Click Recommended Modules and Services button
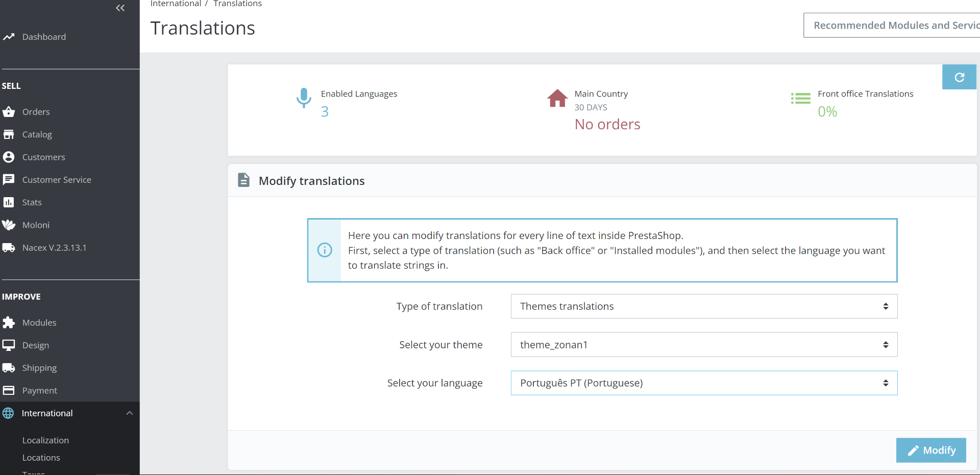This screenshot has width=980, height=475. click(x=892, y=25)
